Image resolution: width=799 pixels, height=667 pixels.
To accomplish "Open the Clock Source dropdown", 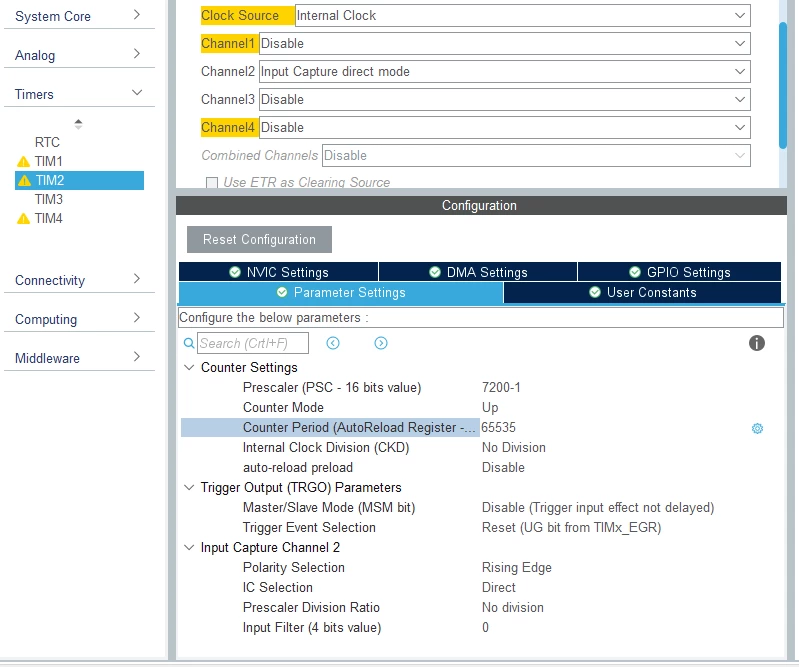I will 522,15.
